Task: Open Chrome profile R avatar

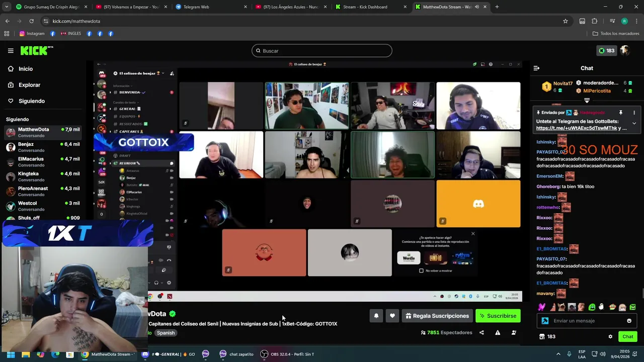Action: (x=624, y=21)
